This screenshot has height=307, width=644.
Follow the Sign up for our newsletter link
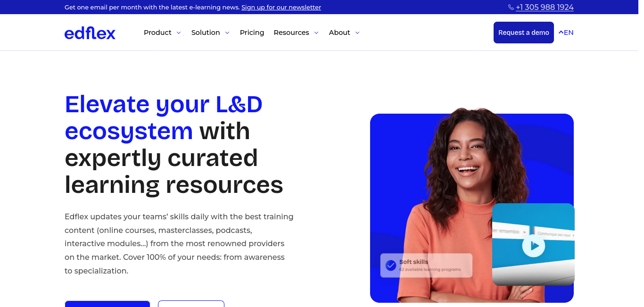[281, 7]
